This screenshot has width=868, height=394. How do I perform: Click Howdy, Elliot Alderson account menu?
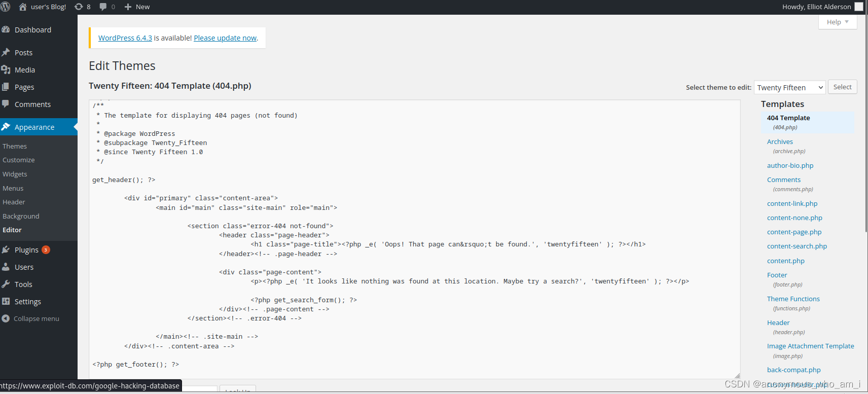coord(822,7)
